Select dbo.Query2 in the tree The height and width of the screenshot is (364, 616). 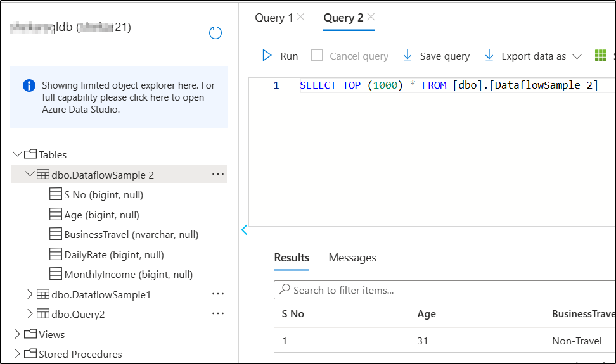pyautogui.click(x=78, y=314)
